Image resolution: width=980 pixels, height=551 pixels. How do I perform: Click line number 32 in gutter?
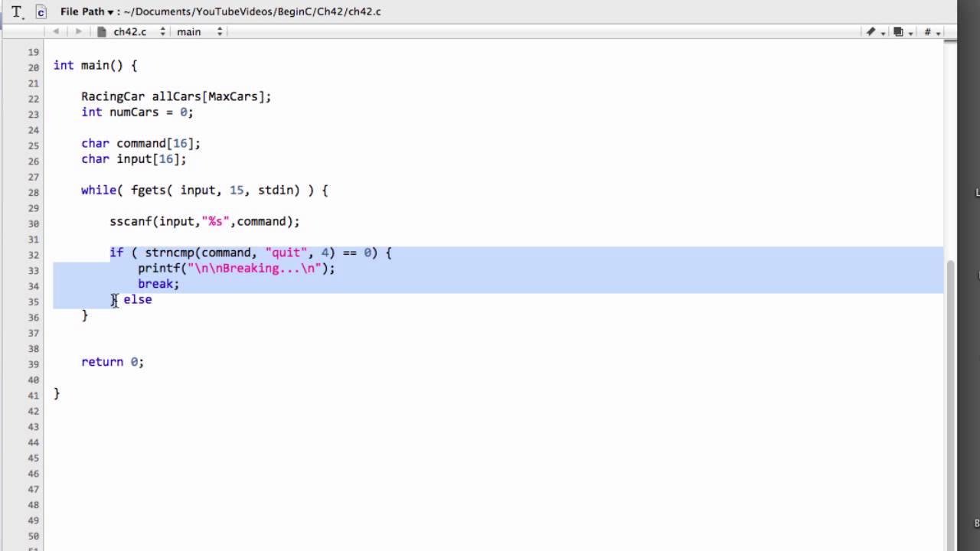pyautogui.click(x=33, y=255)
